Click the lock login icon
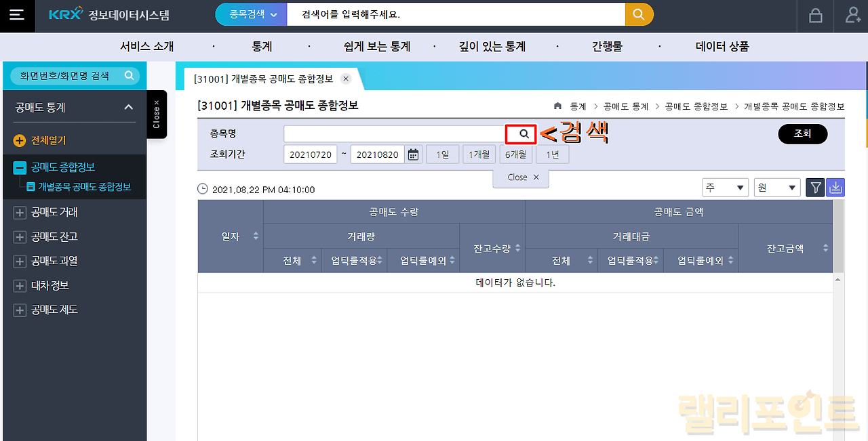Image resolution: width=868 pixels, height=441 pixels. coord(815,16)
